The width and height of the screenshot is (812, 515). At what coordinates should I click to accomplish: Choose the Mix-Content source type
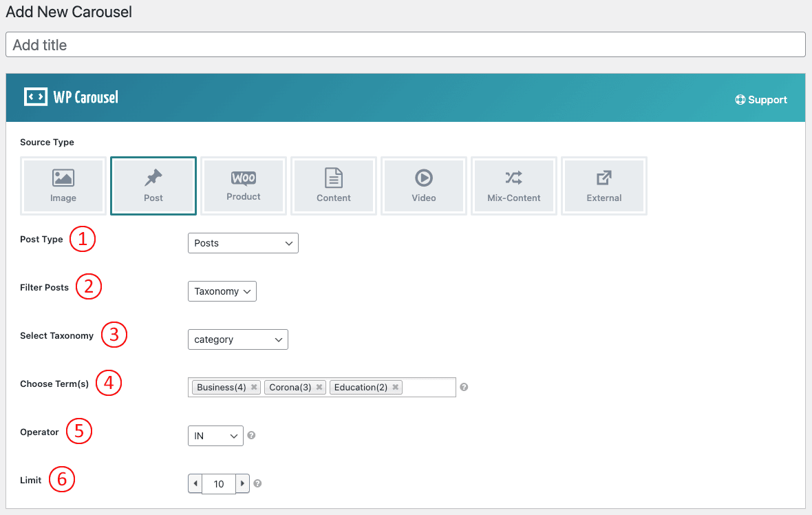tap(514, 186)
